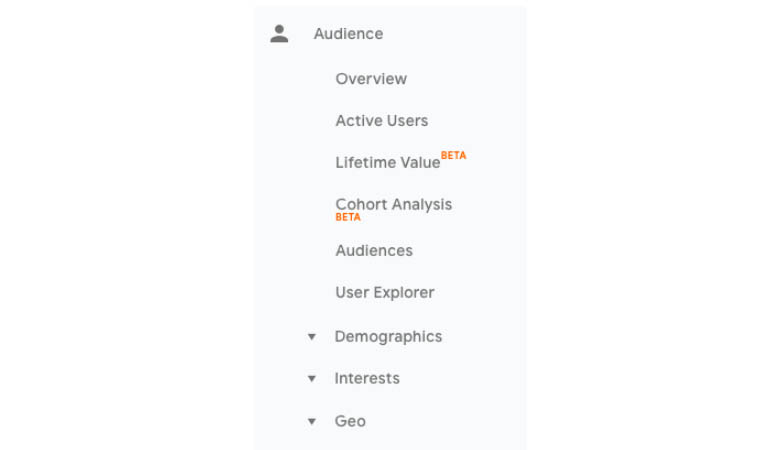768x450 pixels.
Task: Open the Lifetime Value report
Action: (387, 163)
